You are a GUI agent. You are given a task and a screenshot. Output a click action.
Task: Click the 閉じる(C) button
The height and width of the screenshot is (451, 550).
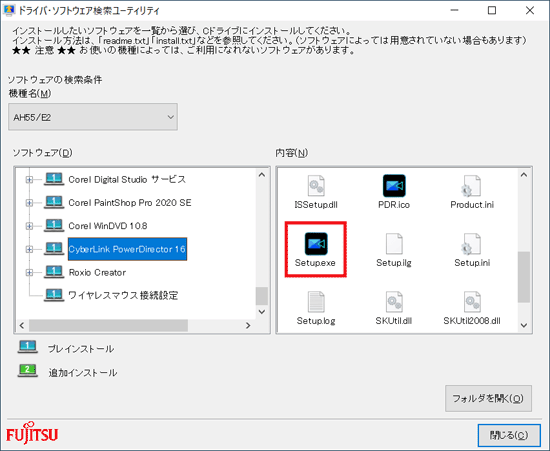pos(509,435)
